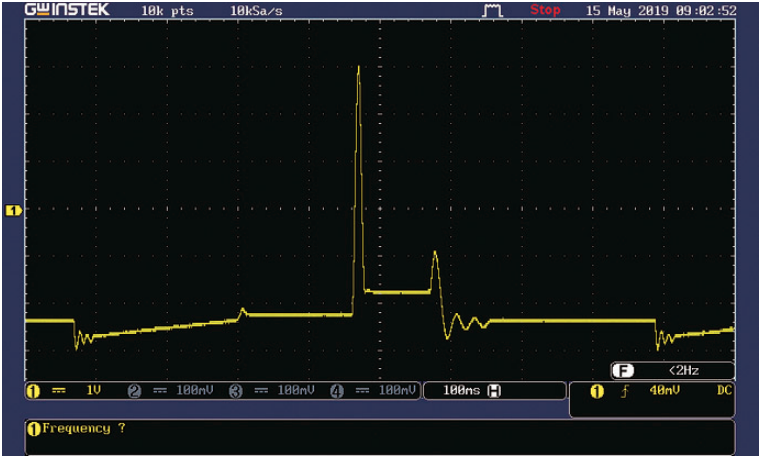Click the 10kSa/s sample rate readout
Screen dimensions: 762x458
tap(256, 11)
